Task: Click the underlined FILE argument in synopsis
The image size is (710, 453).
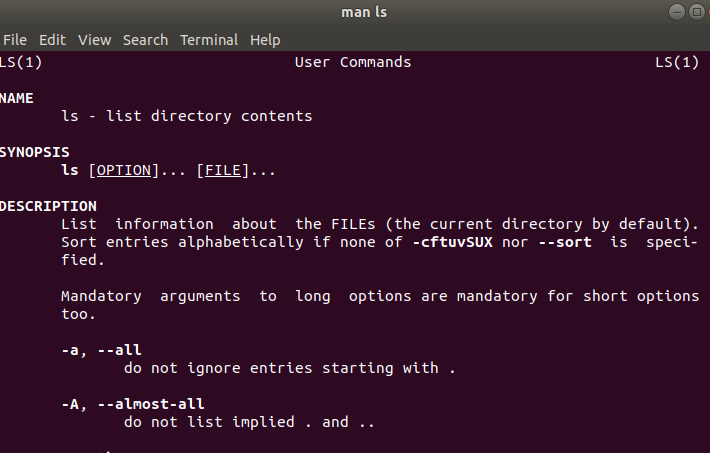Action: coord(223,170)
